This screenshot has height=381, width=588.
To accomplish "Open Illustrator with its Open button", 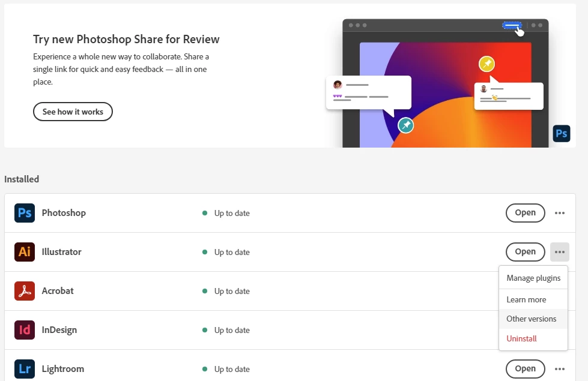I will pyautogui.click(x=525, y=252).
